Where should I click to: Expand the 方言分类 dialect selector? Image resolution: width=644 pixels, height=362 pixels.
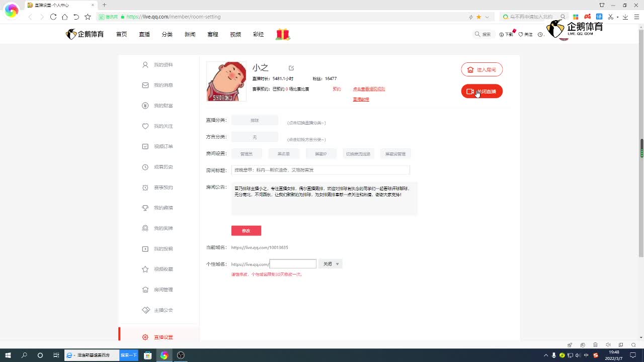[255, 137]
